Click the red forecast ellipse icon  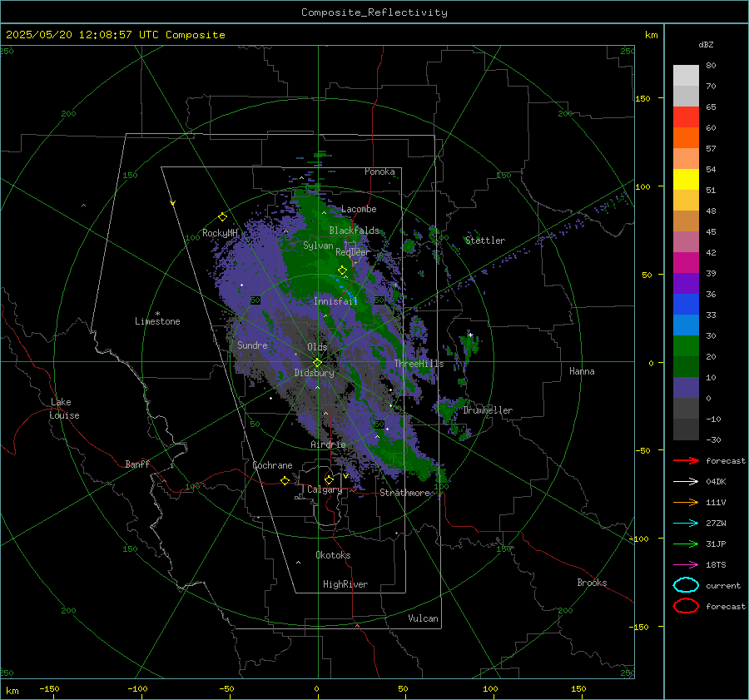686,606
